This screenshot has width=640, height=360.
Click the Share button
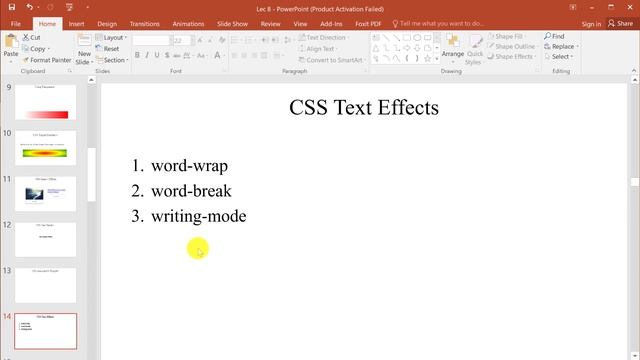coord(620,24)
